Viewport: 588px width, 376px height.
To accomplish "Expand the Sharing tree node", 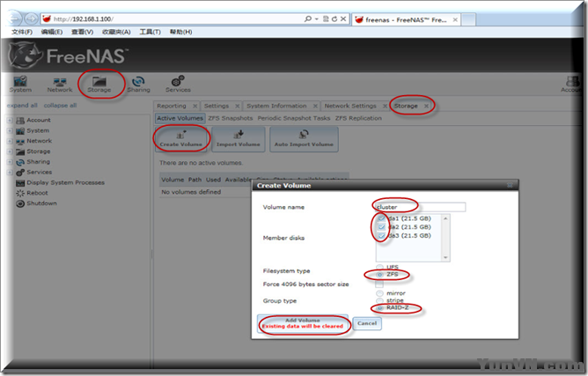I will [x=11, y=162].
